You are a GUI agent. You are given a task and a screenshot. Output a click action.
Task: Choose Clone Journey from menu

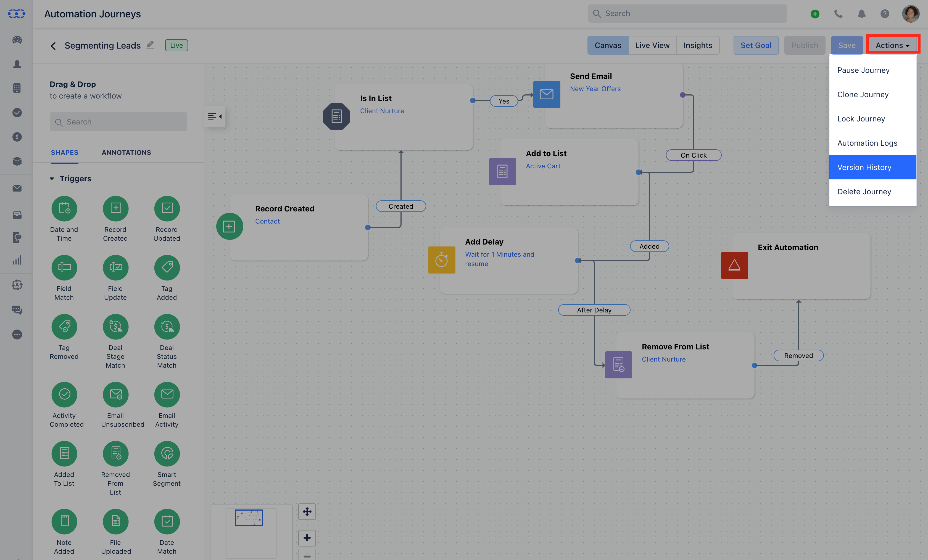pos(873,94)
